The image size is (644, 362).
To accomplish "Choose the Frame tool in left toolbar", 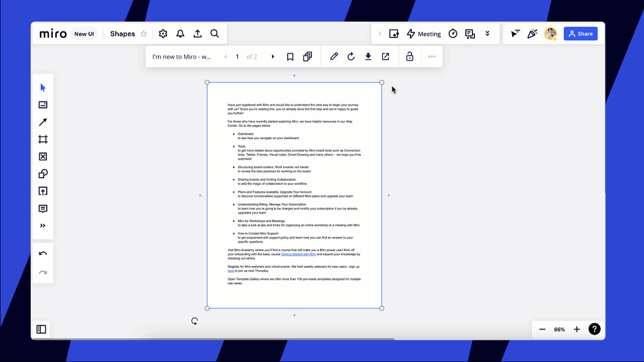I will pos(43,139).
